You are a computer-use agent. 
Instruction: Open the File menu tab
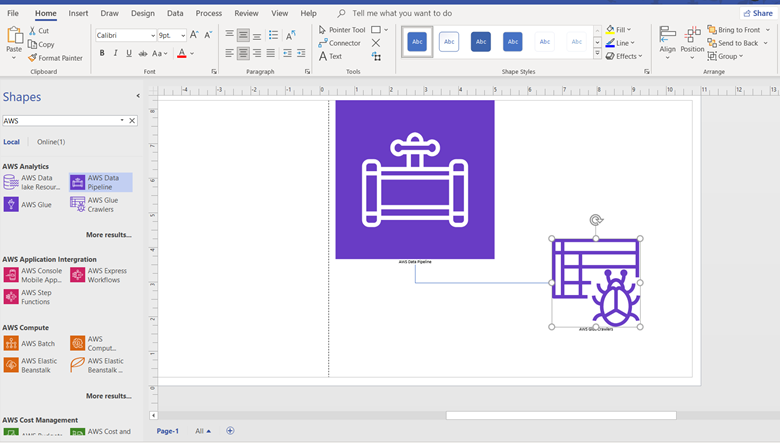point(13,13)
